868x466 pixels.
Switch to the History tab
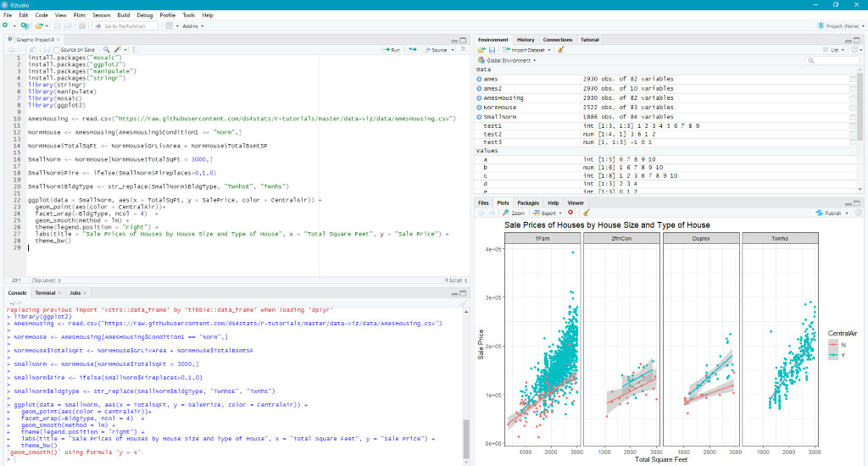tap(526, 40)
